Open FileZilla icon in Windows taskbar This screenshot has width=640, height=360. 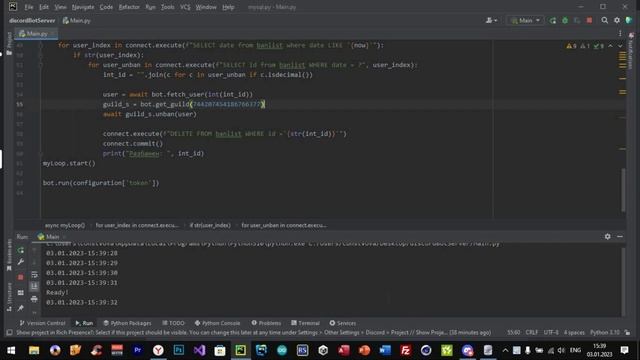point(405,350)
